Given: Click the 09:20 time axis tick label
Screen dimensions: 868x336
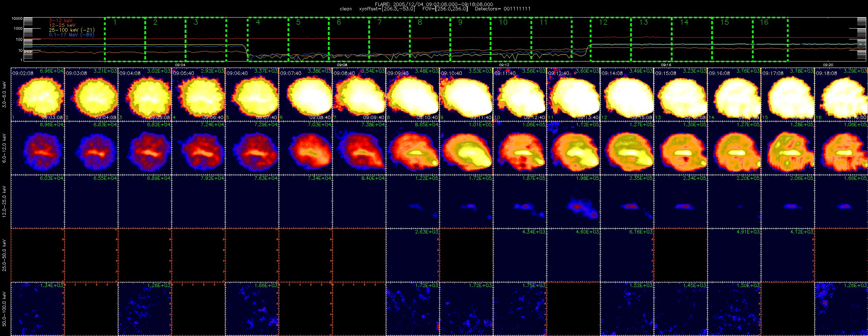Looking at the screenshot, I should [828, 65].
